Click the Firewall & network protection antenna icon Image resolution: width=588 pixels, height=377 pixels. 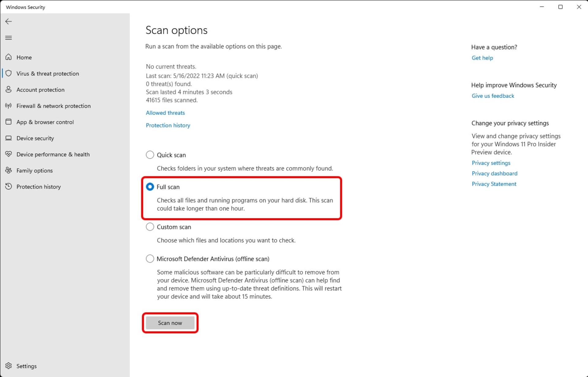[x=9, y=106]
